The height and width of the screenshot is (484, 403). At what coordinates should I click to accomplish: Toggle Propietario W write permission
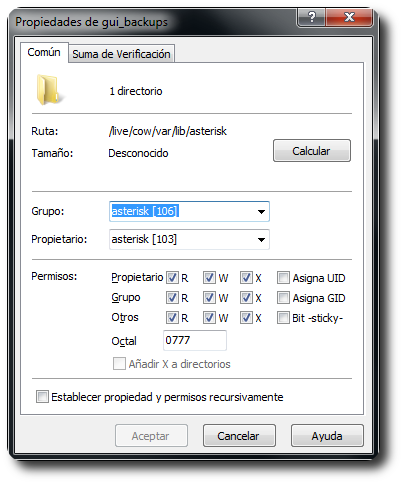click(209, 278)
